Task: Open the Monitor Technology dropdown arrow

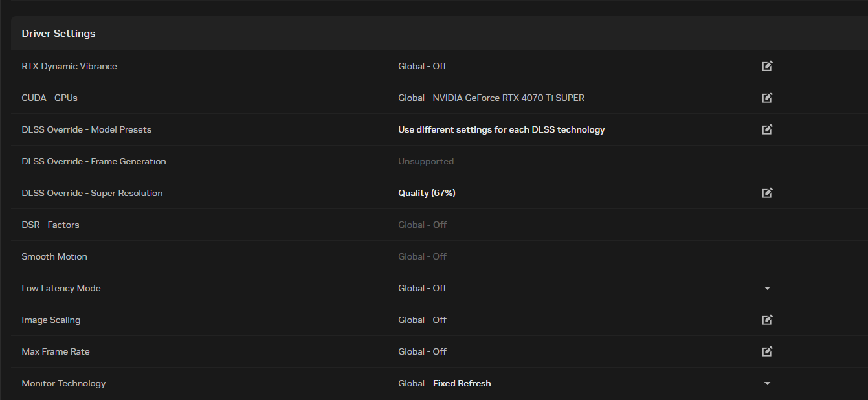Action: [767, 383]
